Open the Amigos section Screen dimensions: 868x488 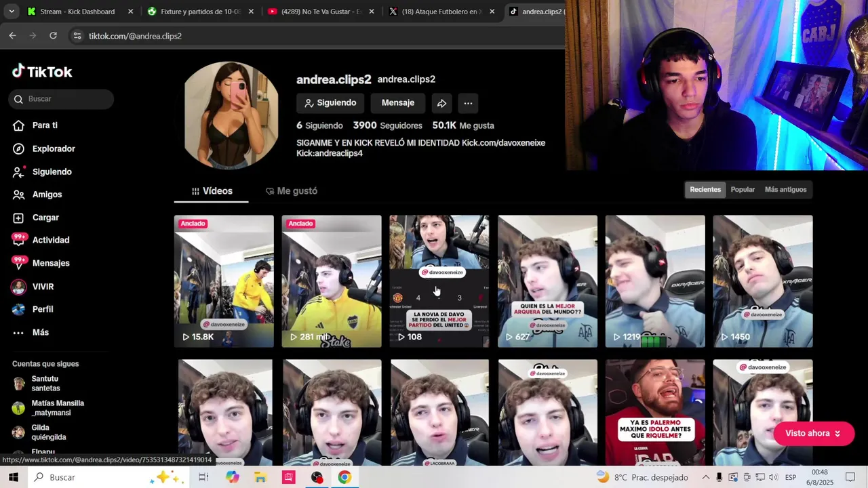37,195
